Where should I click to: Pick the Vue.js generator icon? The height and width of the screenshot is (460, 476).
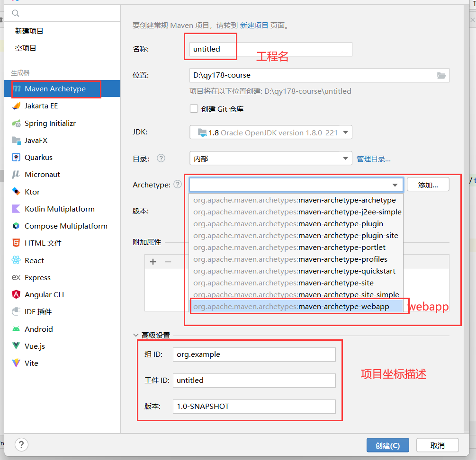click(x=16, y=345)
